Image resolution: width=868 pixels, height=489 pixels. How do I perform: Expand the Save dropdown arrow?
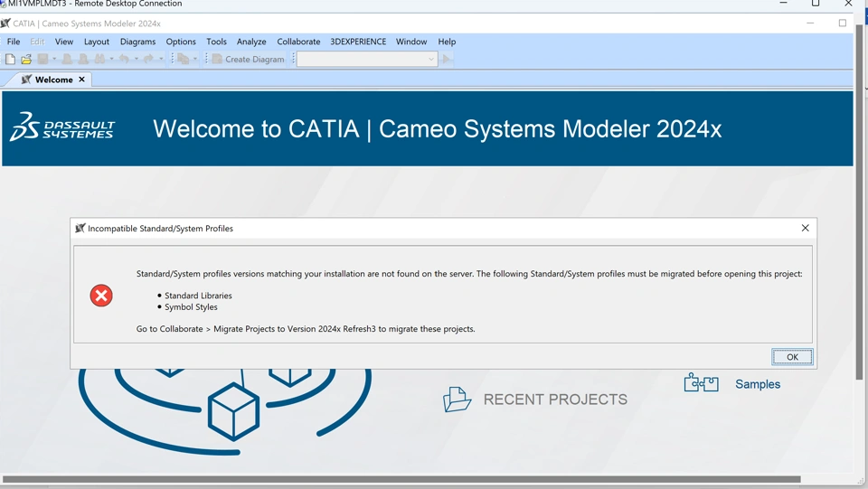point(54,59)
